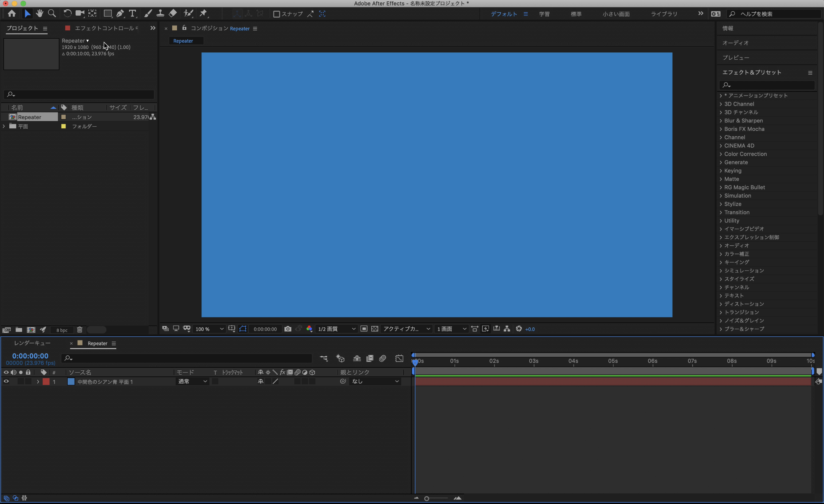Select the Hand tool

39,14
